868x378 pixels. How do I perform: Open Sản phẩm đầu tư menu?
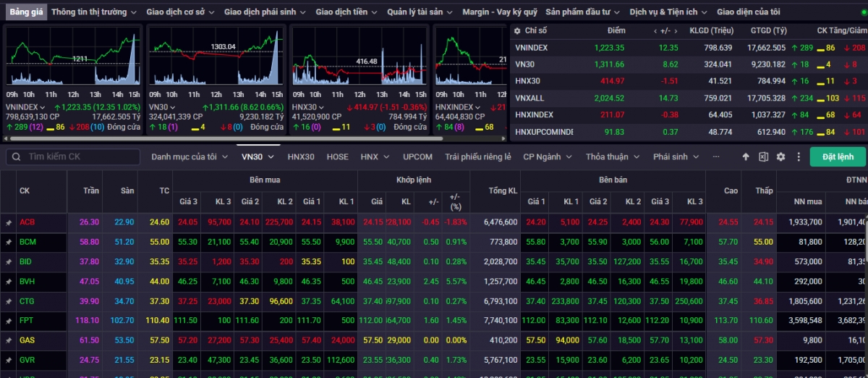(584, 12)
